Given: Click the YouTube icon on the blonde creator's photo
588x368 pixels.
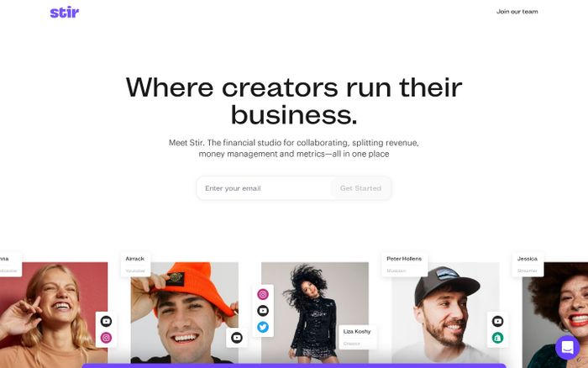Looking at the screenshot, I should [106, 322].
